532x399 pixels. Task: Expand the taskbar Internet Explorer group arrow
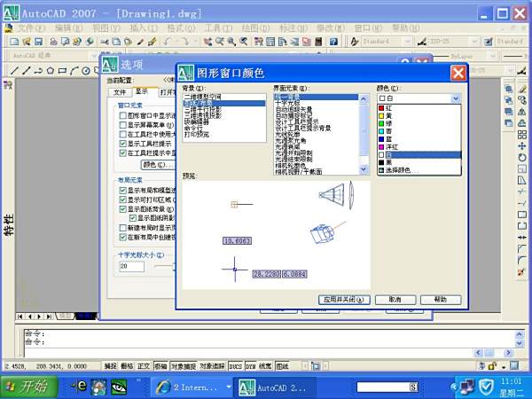point(229,387)
